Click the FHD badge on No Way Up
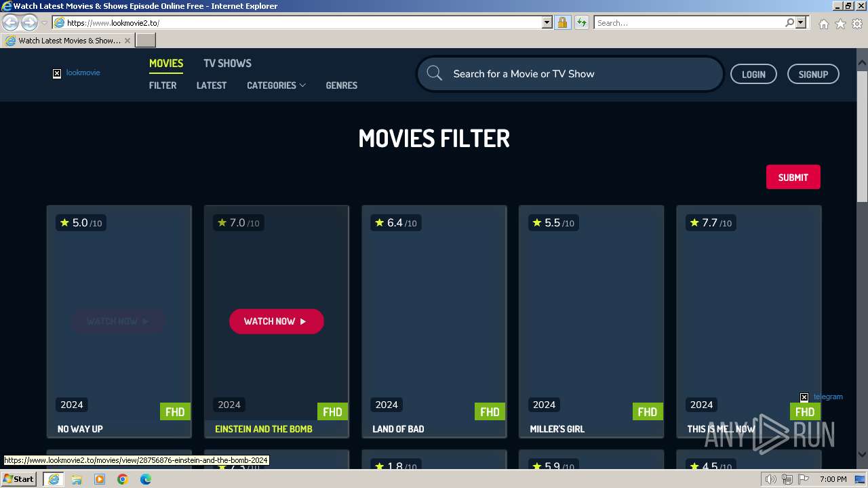Screen dimensions: 868x488 [x=175, y=411]
